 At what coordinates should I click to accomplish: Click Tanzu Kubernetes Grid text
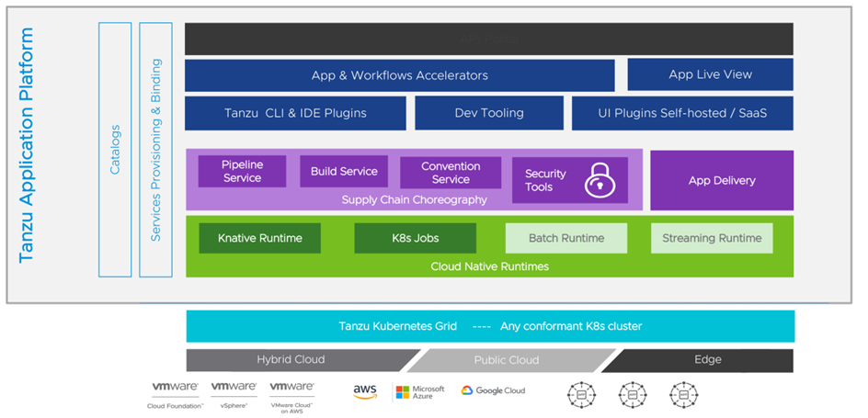click(x=398, y=326)
